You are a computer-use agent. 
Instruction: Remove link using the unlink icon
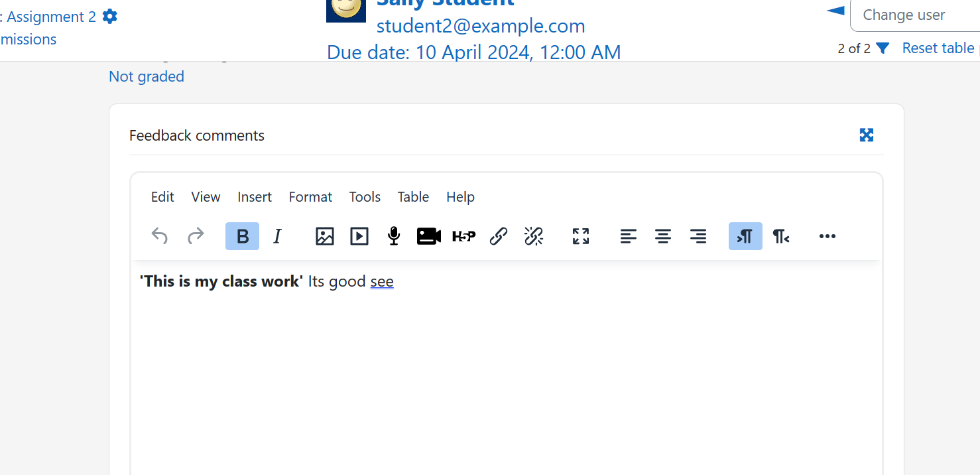pyautogui.click(x=534, y=236)
